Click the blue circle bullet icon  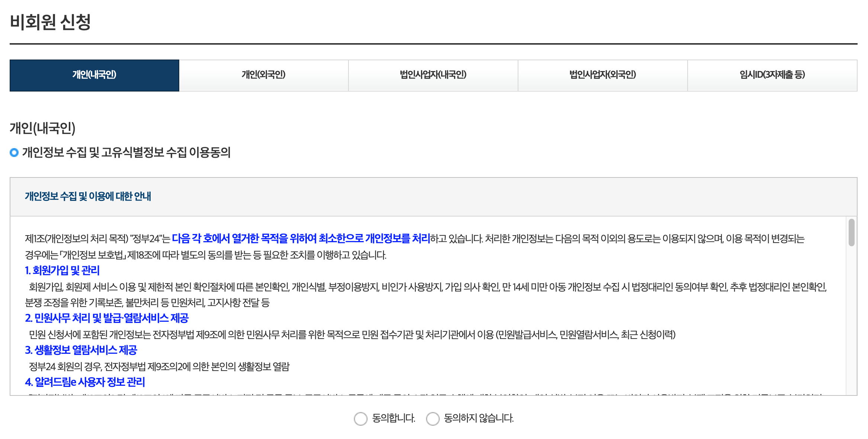point(14,153)
